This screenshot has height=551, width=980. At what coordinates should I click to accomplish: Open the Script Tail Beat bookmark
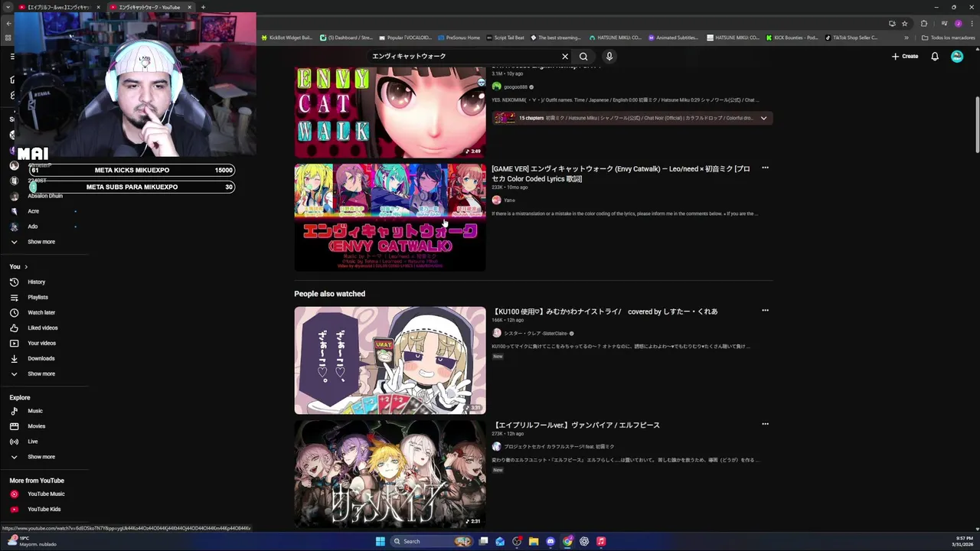(505, 37)
